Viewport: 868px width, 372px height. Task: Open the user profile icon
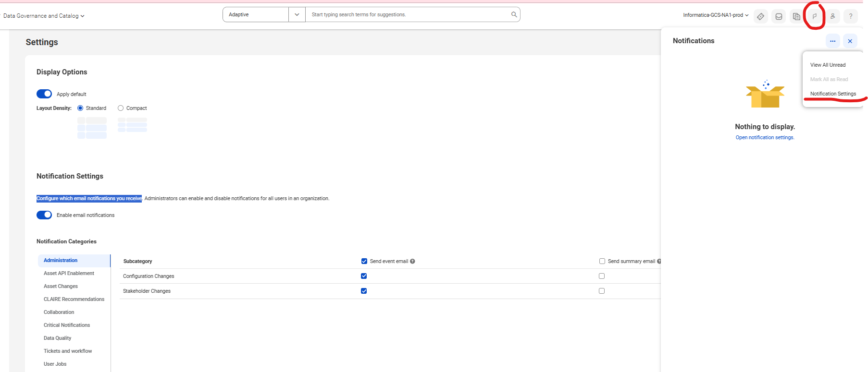coord(832,16)
